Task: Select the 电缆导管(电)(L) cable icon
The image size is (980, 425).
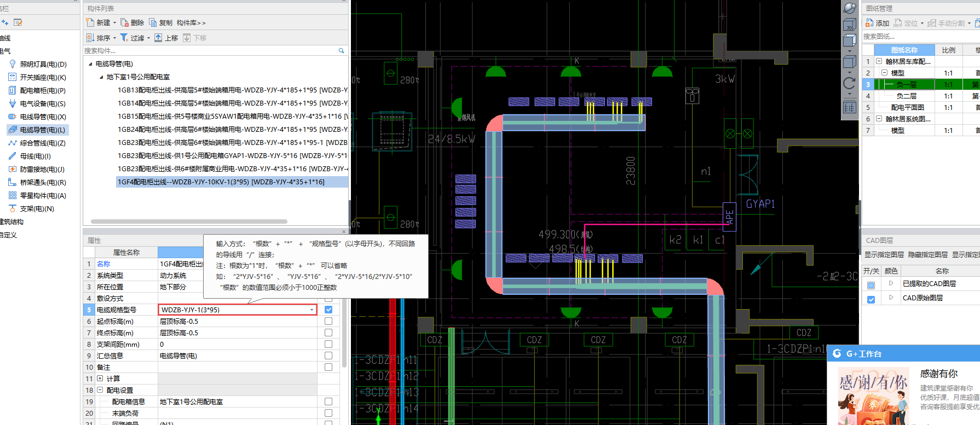Action: pyautogui.click(x=12, y=130)
